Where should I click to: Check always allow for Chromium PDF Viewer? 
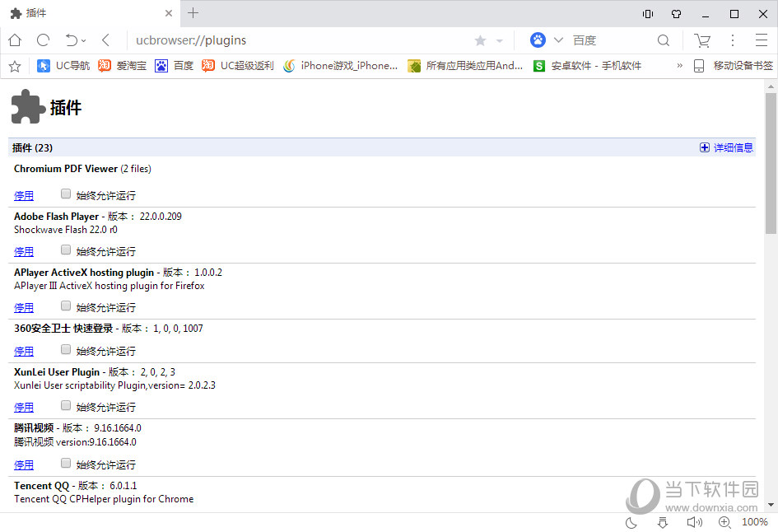(x=66, y=194)
